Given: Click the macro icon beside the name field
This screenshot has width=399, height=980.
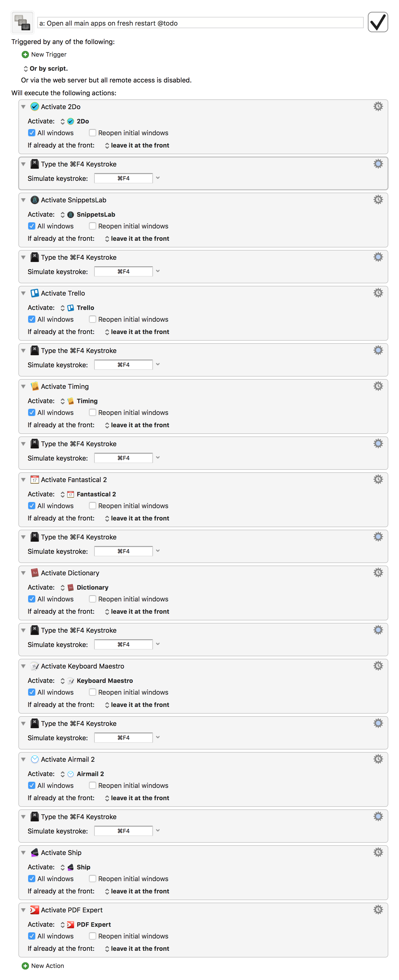Looking at the screenshot, I should pos(23,23).
